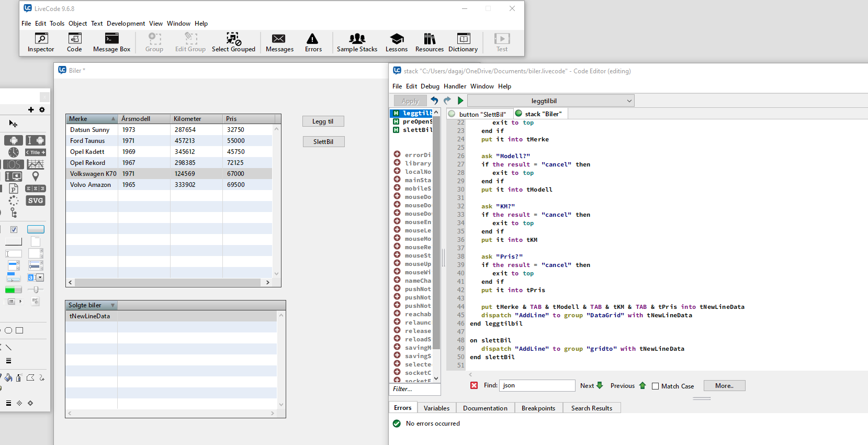Viewport: 868px width, 445px height.
Task: Open Sample Stacks
Action: 357,42
